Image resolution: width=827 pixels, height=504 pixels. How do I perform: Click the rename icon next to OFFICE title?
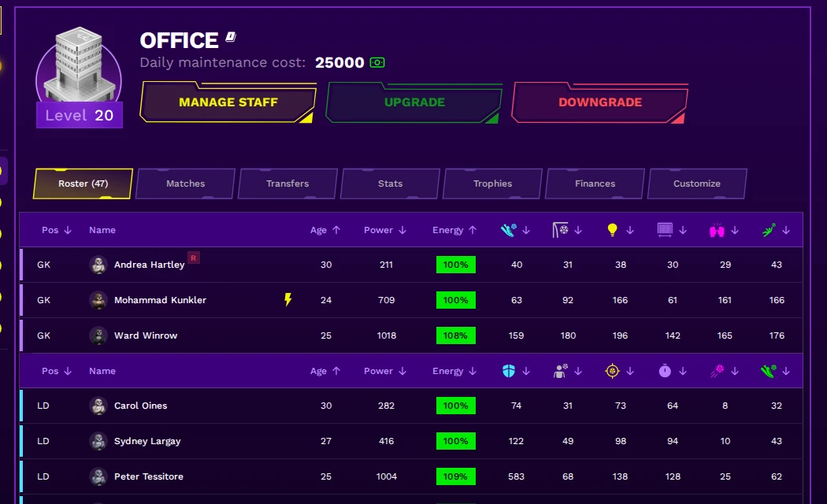pos(231,37)
